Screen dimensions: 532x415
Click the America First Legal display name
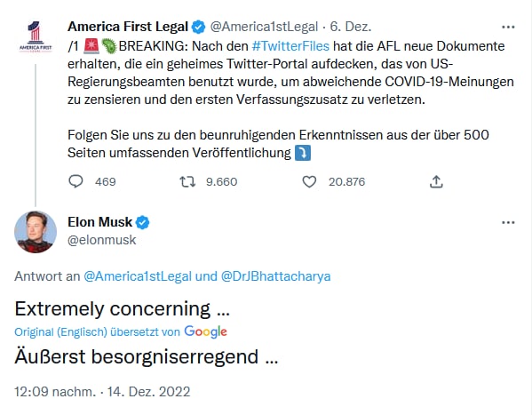(128, 27)
